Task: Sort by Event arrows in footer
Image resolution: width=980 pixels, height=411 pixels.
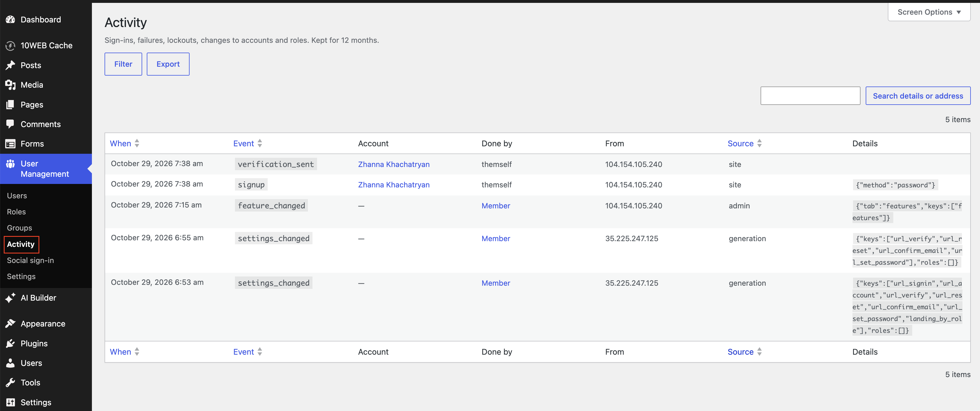Action: (260, 352)
